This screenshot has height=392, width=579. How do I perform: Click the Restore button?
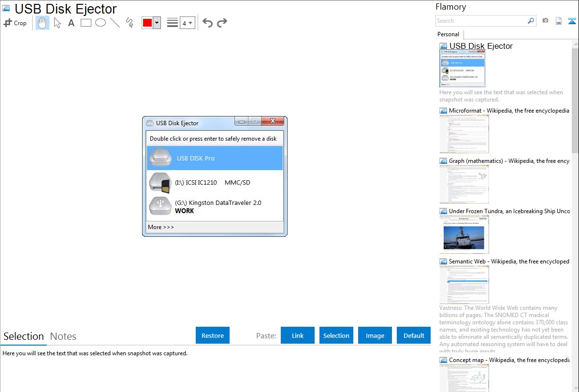click(213, 335)
